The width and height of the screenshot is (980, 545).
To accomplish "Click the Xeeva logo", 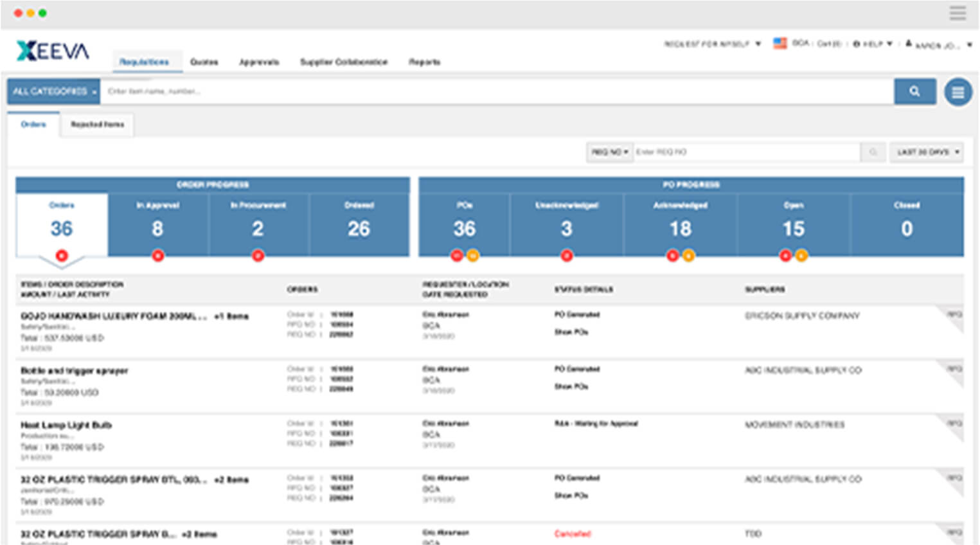I will [x=53, y=51].
